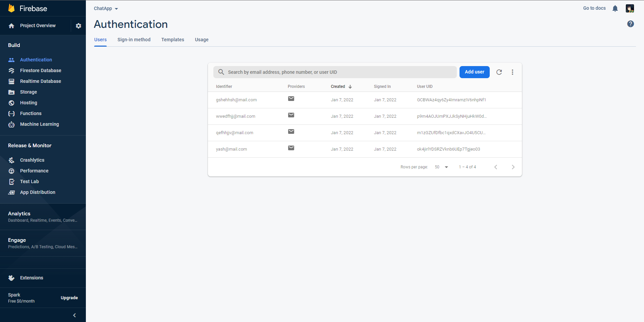Image resolution: width=644 pixels, height=322 pixels.
Task: Open Machine Learning in the sidebar
Action: pos(40,124)
